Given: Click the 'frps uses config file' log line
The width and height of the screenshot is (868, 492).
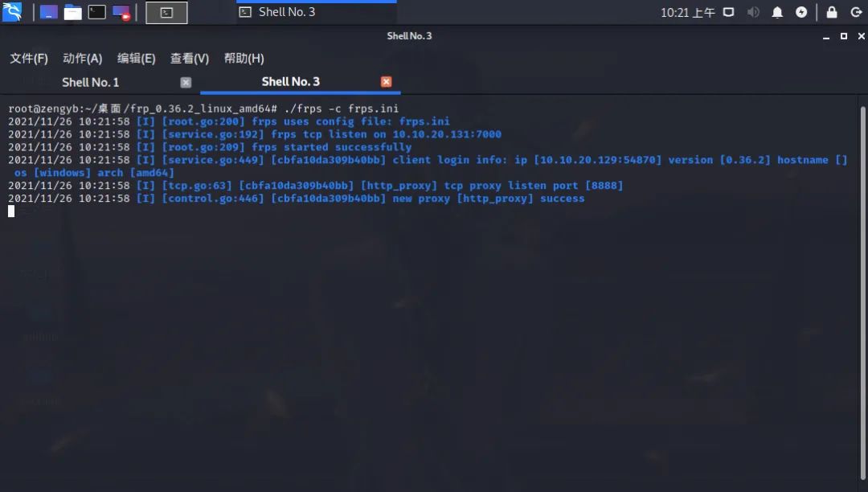Looking at the screenshot, I should click(228, 121).
